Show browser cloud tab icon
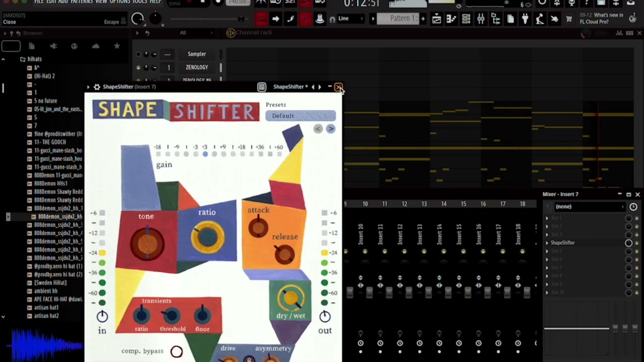The width and height of the screenshot is (644, 362). [96, 46]
